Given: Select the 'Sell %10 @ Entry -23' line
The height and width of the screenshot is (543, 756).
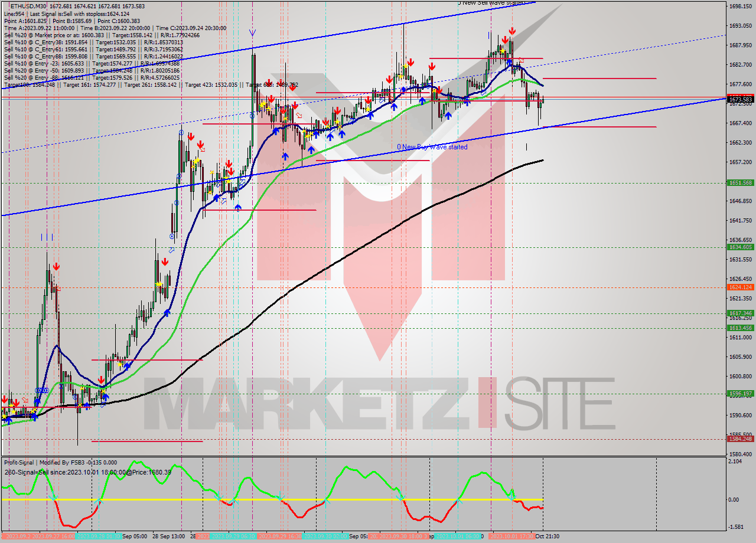Looking at the screenshot, I should (x=92, y=64).
